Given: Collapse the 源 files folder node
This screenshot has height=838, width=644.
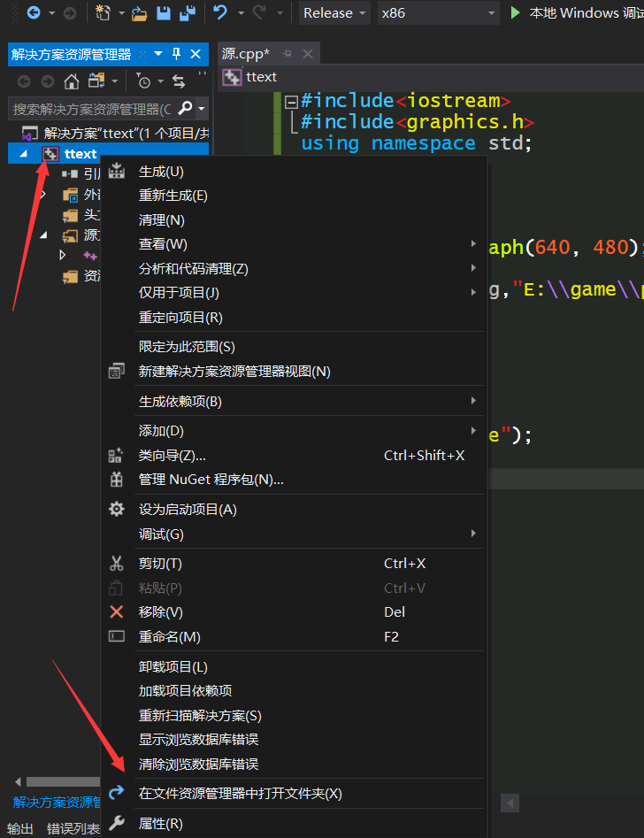Looking at the screenshot, I should click(43, 235).
